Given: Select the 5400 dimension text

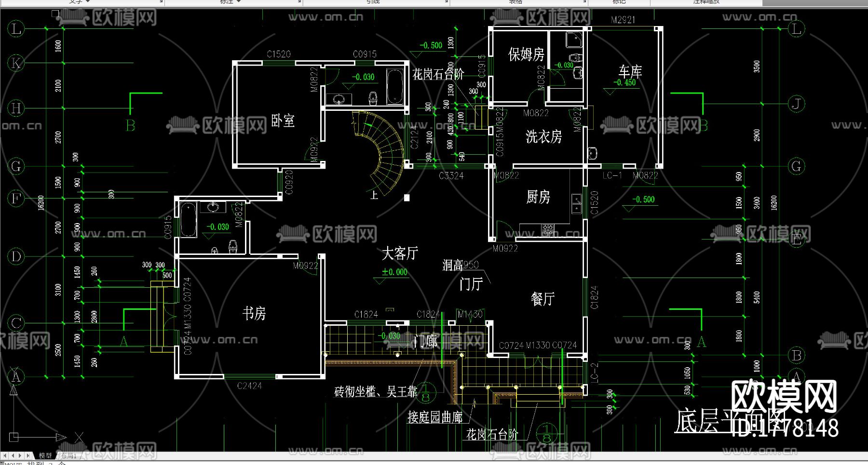Looking at the screenshot, I should [757, 297].
